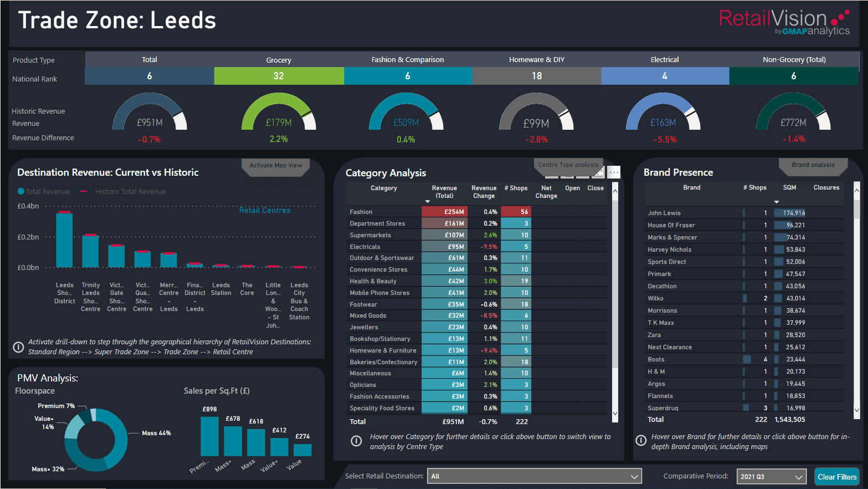The height and width of the screenshot is (489, 868).
Task: Select the Total product type header
Action: click(150, 59)
